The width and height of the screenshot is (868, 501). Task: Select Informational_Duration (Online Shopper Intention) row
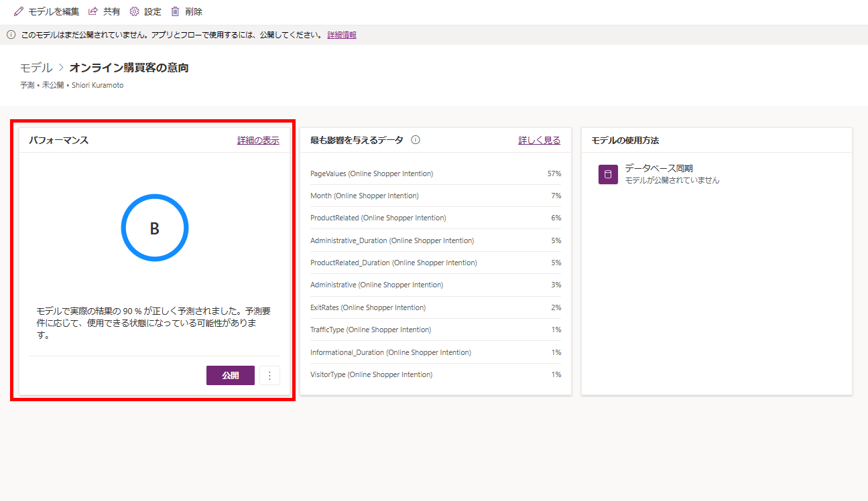[436, 352]
